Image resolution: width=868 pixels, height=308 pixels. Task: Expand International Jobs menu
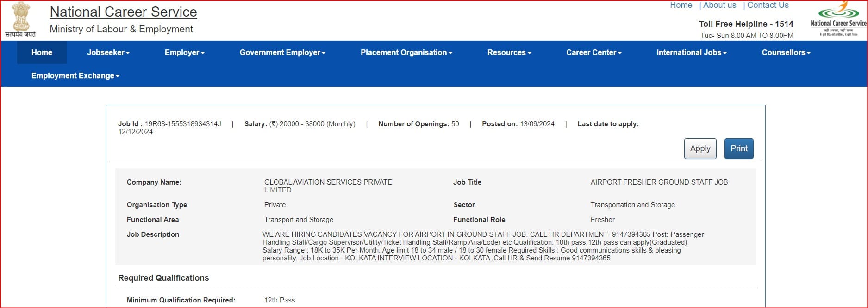[692, 52]
